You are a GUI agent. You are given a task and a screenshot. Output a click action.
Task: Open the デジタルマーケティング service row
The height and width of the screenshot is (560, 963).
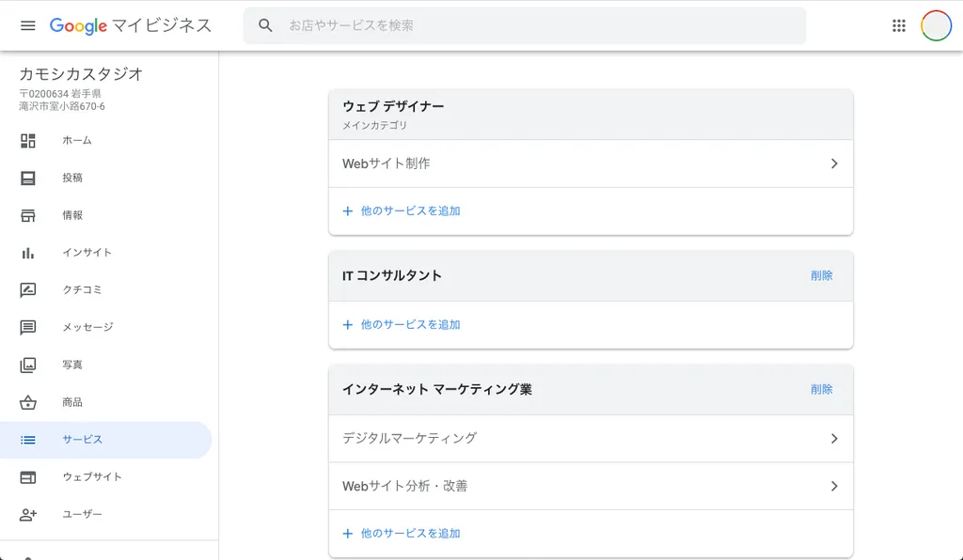[591, 439]
